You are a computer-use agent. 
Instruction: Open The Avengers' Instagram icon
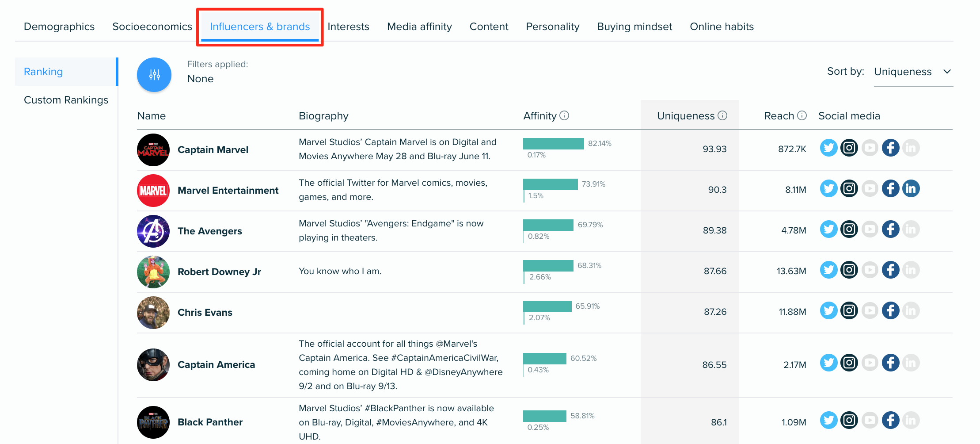(x=849, y=229)
